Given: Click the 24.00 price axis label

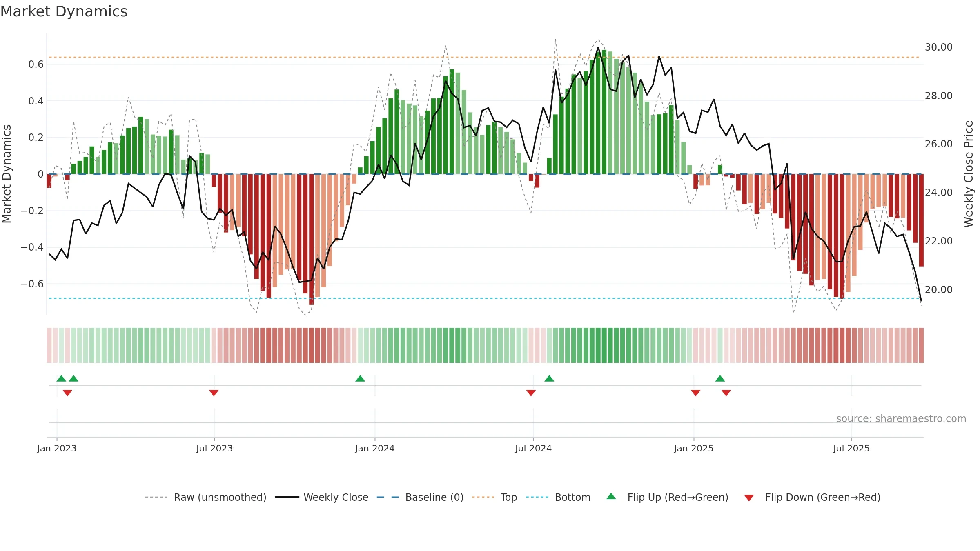Looking at the screenshot, I should point(939,193).
